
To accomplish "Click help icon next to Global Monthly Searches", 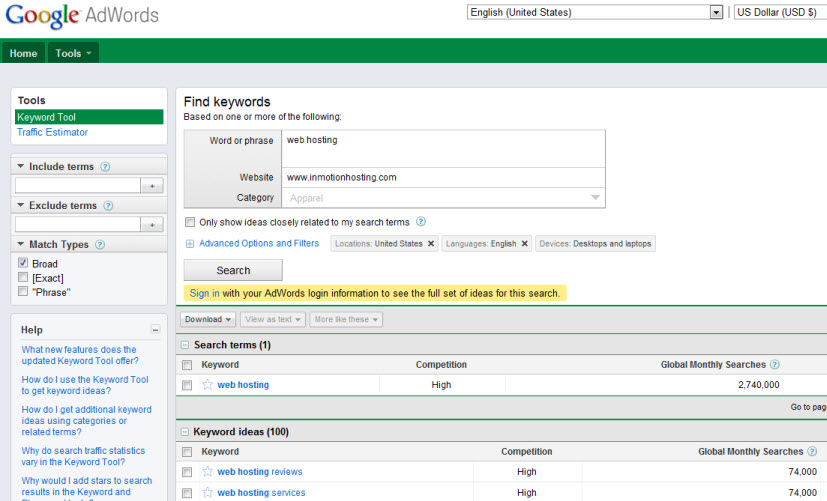I will tap(775, 365).
